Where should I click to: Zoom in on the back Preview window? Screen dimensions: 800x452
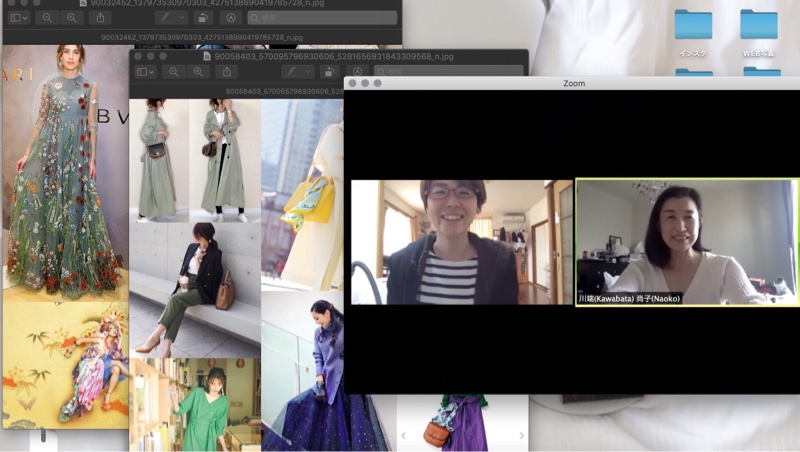pos(72,18)
